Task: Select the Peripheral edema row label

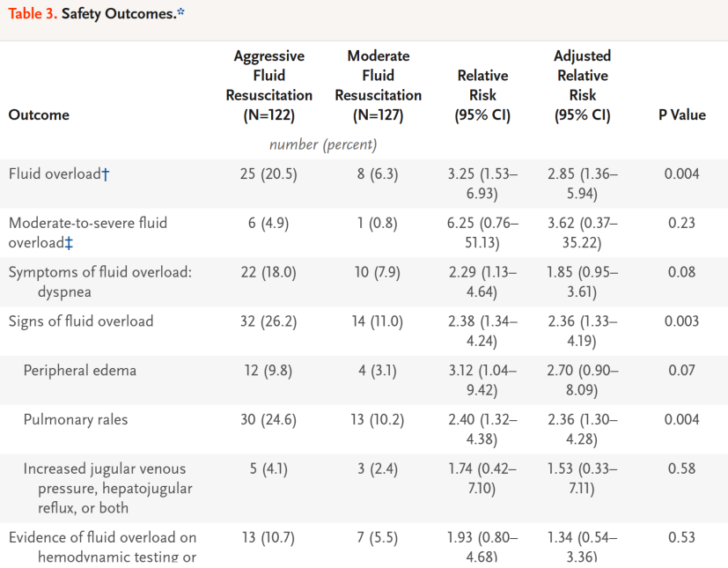Action: pyautogui.click(x=79, y=371)
